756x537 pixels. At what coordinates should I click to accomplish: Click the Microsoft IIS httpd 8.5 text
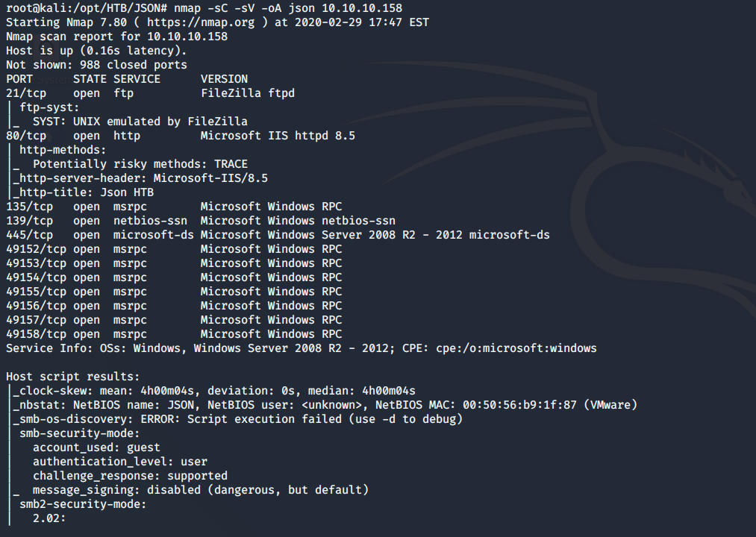point(278,136)
